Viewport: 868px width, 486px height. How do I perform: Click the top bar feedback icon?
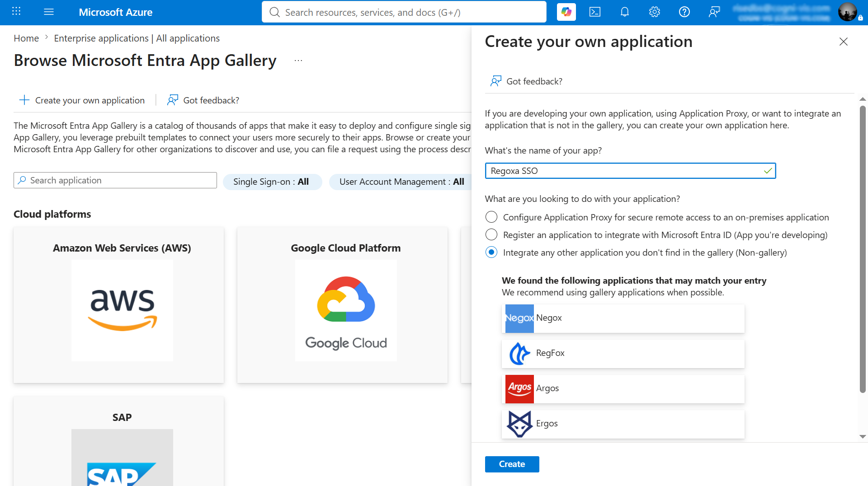(x=714, y=12)
